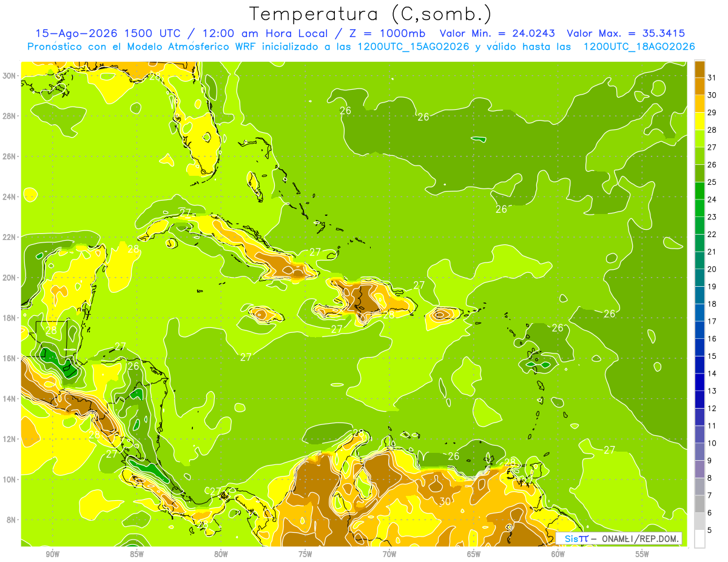Click colorbar legend value 11
The image size is (728, 562).
point(712,426)
